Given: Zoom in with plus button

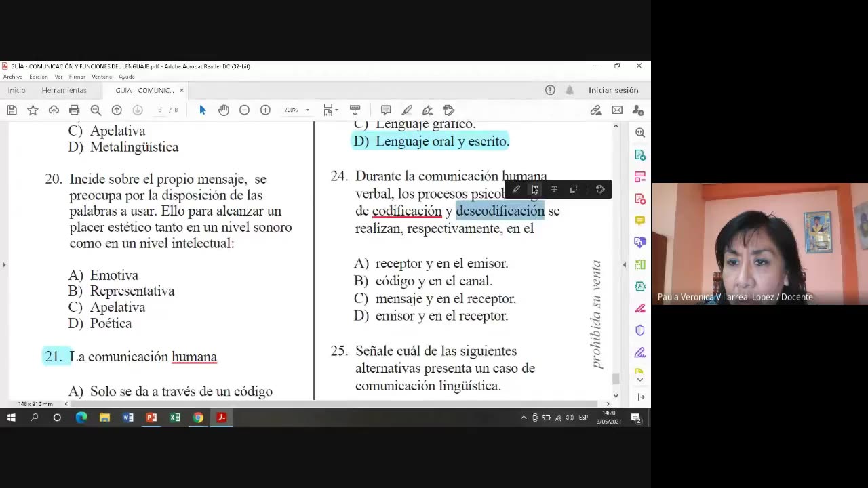Looking at the screenshot, I should click(265, 110).
